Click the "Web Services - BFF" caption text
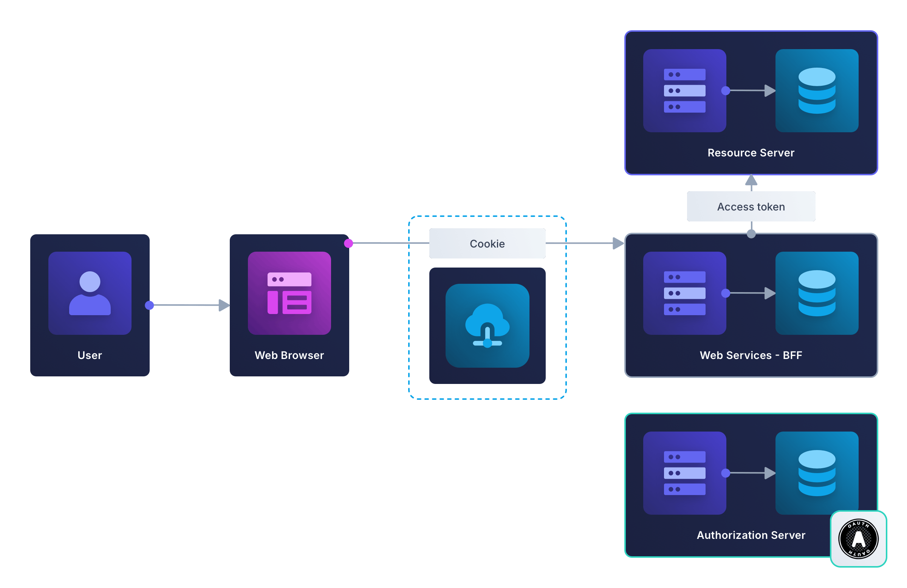Screen dimensions: 907x588 click(x=751, y=355)
